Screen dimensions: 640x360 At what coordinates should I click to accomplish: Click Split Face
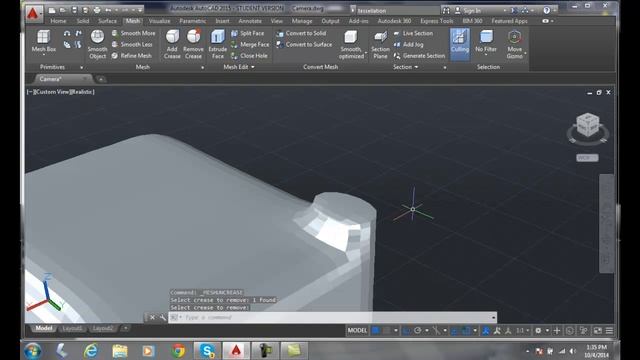(x=247, y=33)
